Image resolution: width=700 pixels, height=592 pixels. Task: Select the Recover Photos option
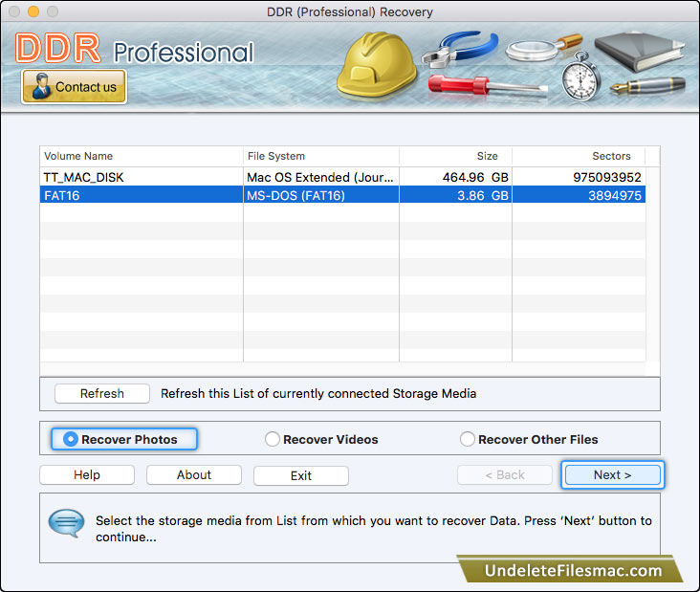(71, 440)
